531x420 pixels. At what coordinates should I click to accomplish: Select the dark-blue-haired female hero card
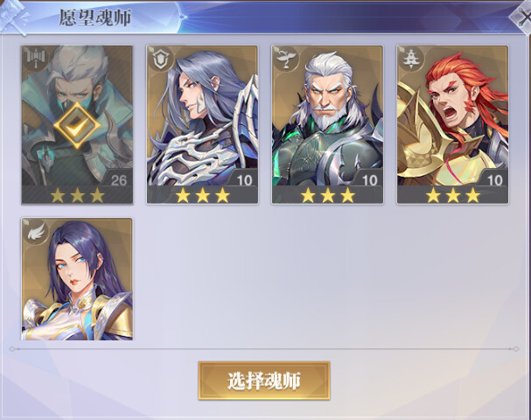(x=77, y=279)
